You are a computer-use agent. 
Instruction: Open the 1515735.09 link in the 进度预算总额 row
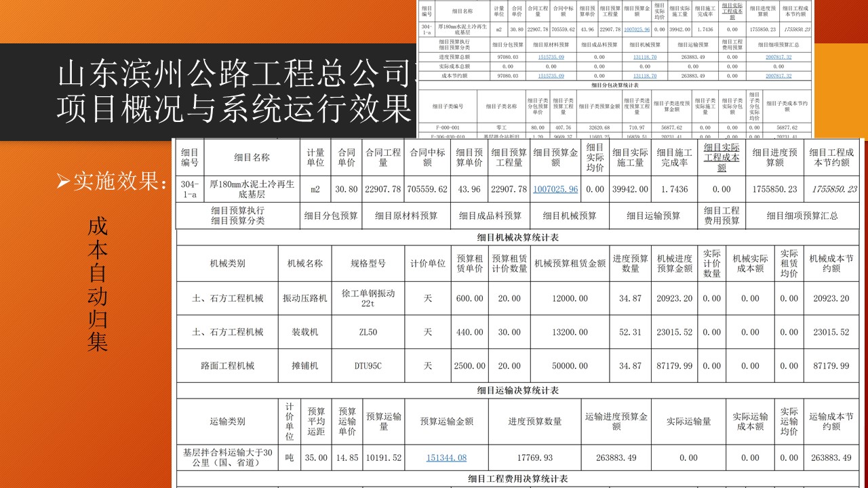(551, 57)
